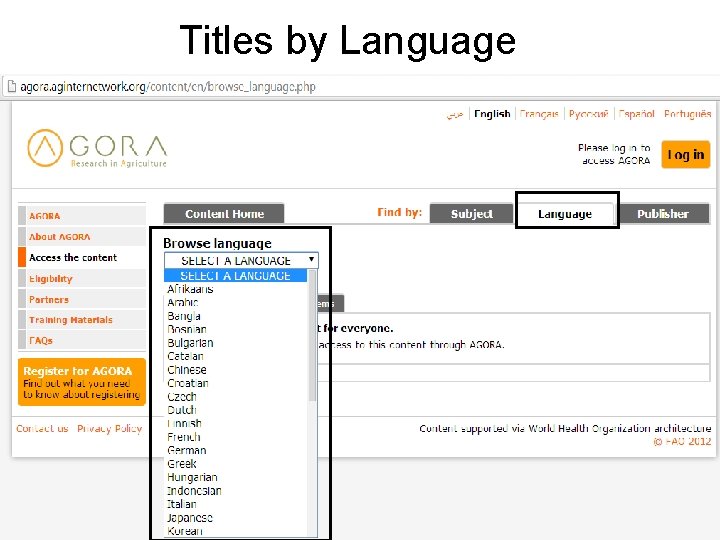Open the Select a Language dropdown

241,260
